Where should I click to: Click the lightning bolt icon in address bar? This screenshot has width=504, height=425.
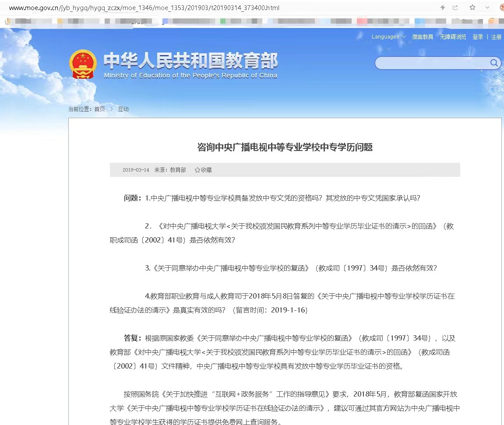pos(443,7)
